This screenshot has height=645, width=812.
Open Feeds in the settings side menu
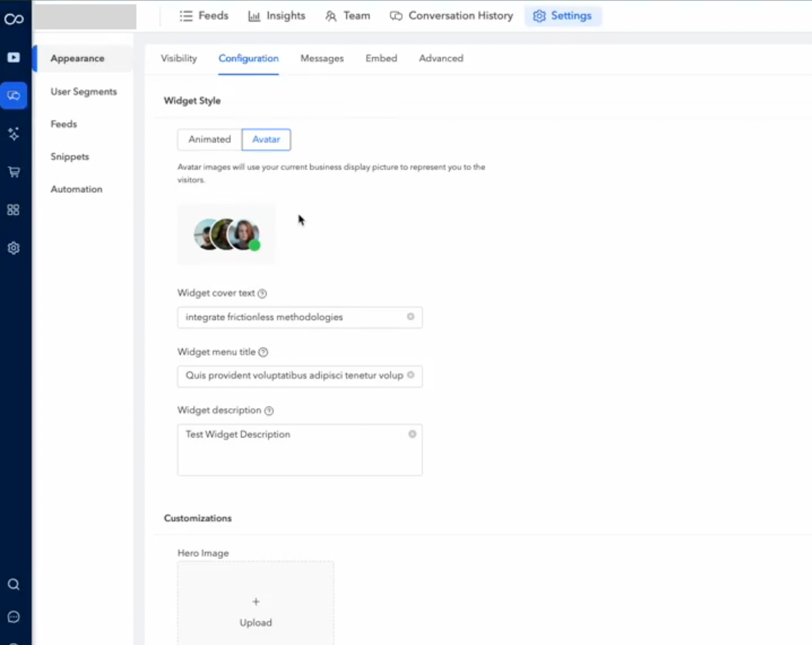point(64,124)
